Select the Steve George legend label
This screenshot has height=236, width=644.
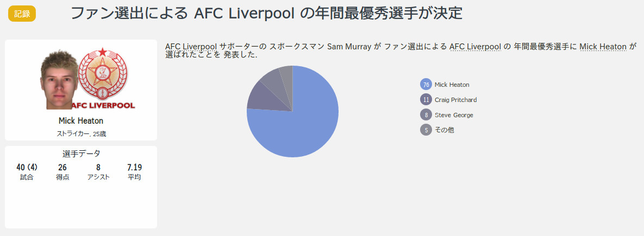[454, 115]
